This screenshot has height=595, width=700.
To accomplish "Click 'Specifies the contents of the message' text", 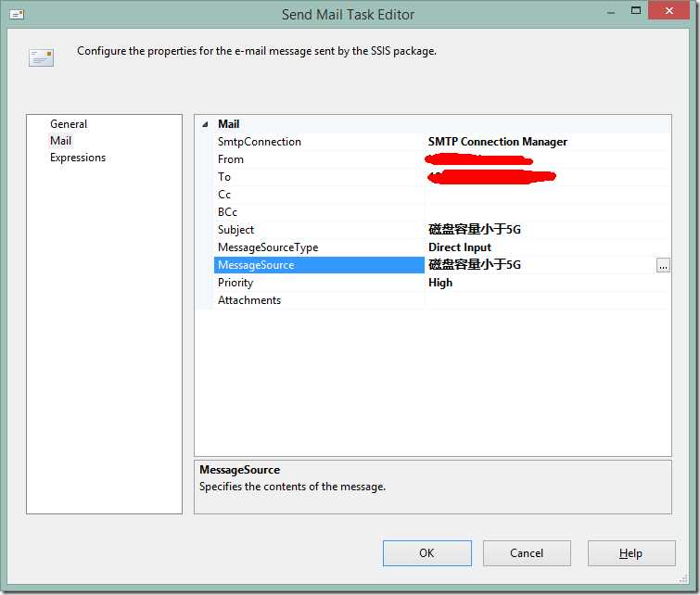I will tap(292, 487).
